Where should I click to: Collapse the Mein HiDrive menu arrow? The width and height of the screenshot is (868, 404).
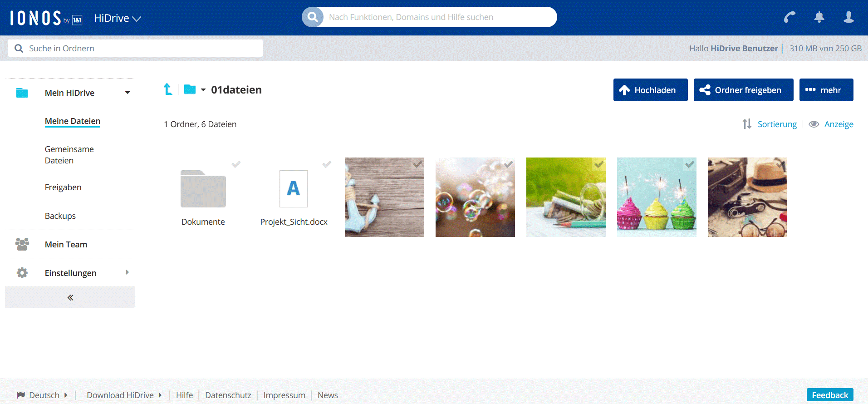(128, 93)
